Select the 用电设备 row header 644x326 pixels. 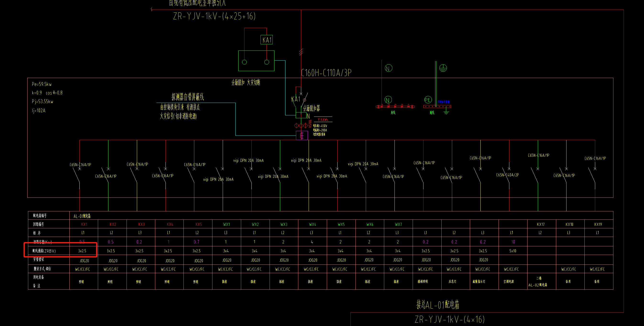pyautogui.click(x=39, y=277)
